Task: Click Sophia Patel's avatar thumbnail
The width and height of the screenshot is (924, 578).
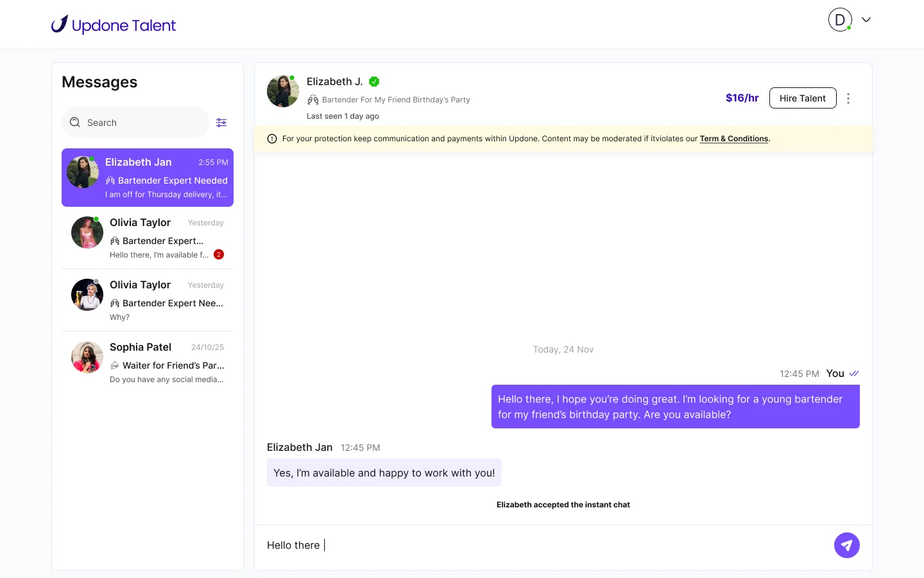Action: pos(87,357)
